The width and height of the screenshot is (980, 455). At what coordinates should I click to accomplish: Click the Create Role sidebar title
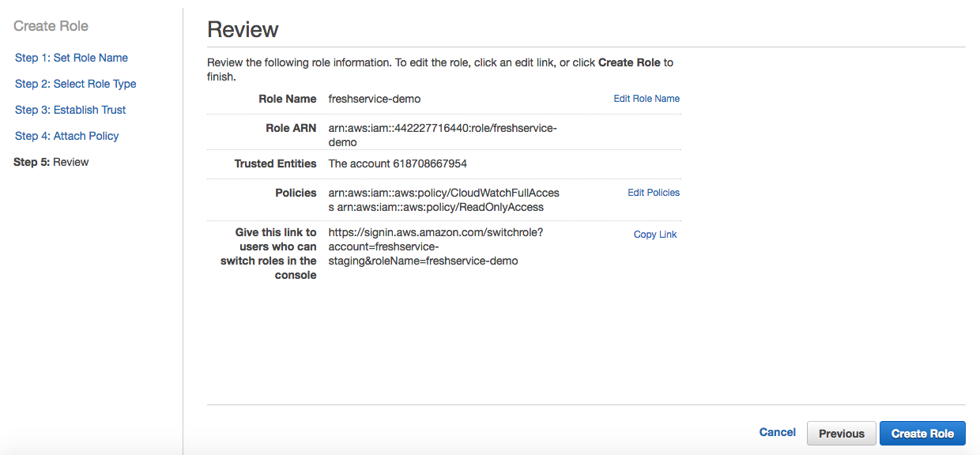pyautogui.click(x=51, y=25)
